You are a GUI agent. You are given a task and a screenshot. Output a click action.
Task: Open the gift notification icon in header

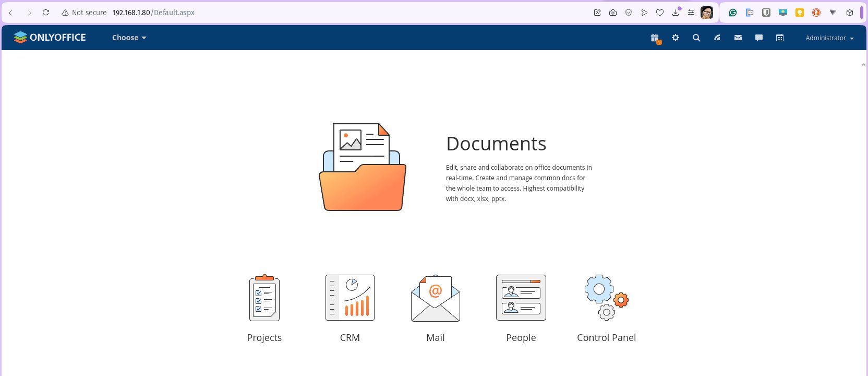[655, 38]
